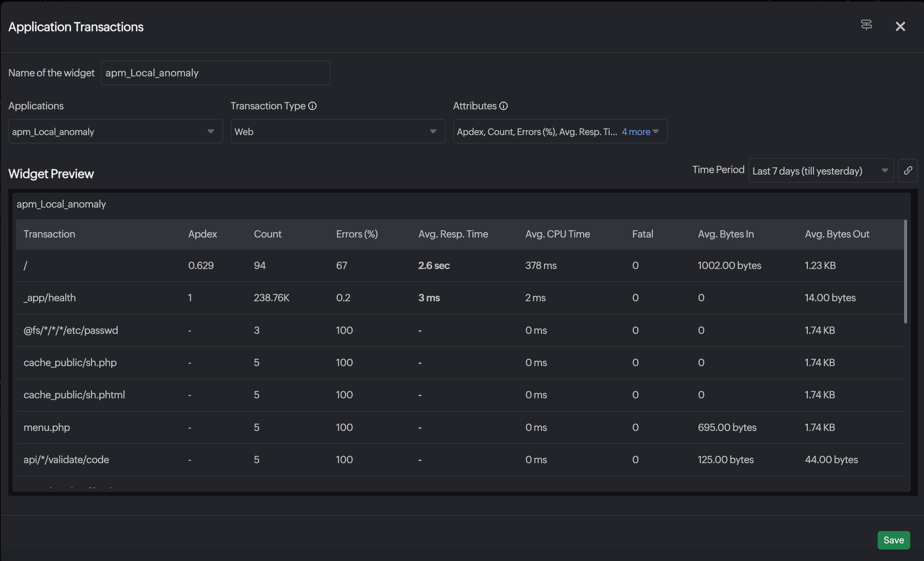Click the info icon next to Transaction Type
This screenshot has height=561, width=924.
(x=312, y=106)
